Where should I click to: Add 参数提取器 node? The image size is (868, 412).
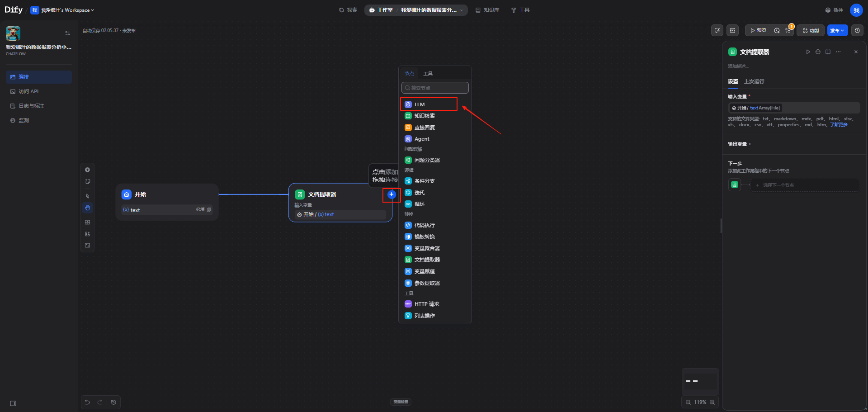coord(435,283)
